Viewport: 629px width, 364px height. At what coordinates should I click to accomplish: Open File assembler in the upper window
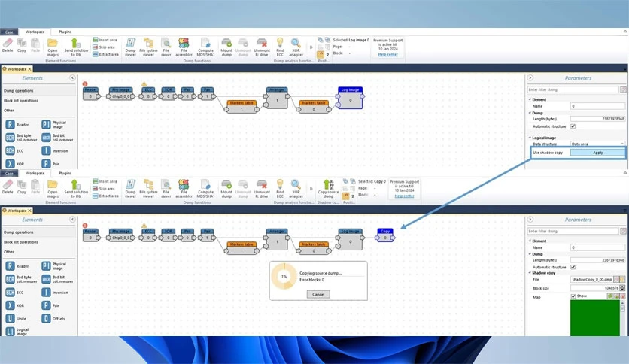(184, 47)
